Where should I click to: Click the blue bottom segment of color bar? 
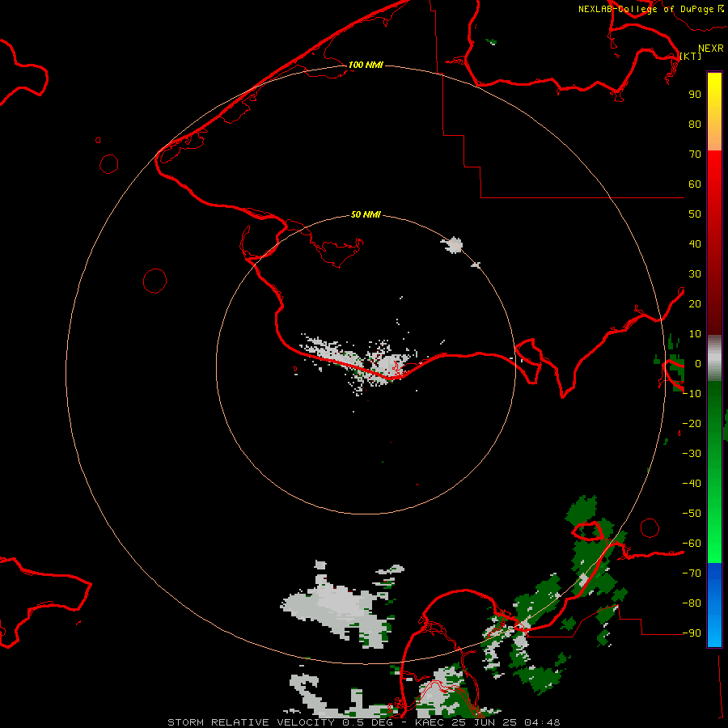pos(714,605)
